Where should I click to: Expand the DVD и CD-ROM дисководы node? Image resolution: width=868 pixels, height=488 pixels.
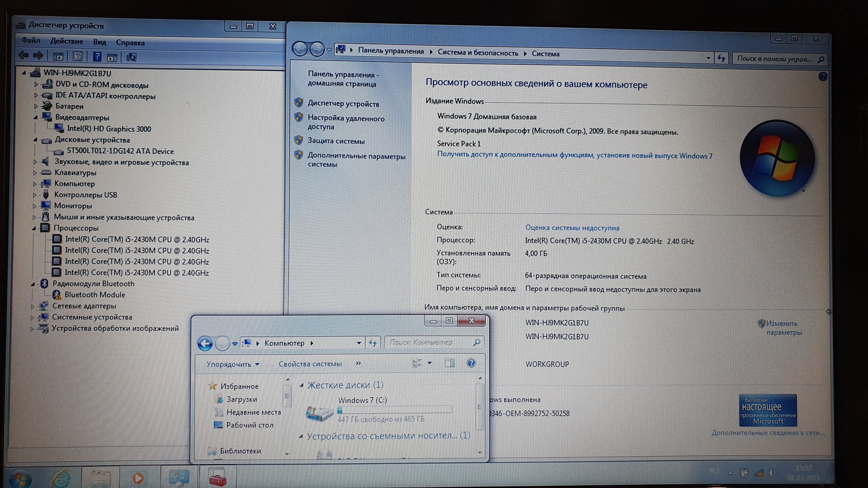pyautogui.click(x=36, y=85)
